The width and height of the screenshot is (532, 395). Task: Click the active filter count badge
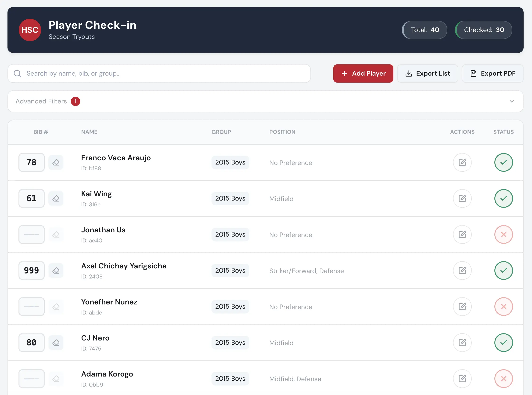click(x=75, y=101)
